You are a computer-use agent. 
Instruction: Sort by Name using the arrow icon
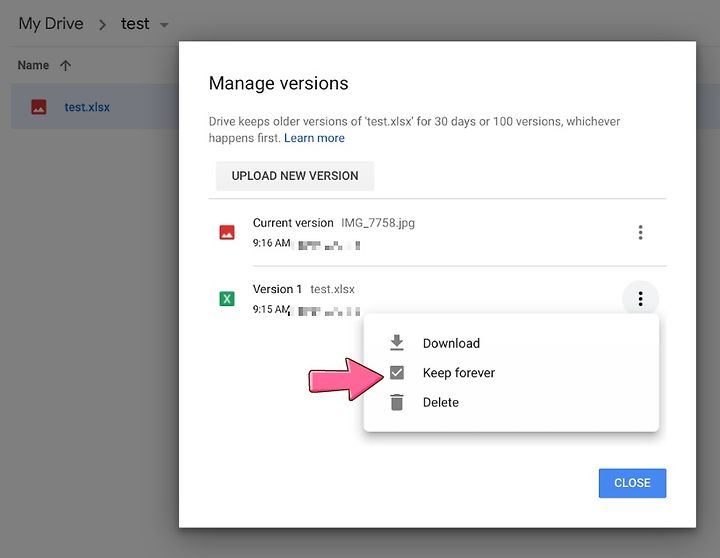click(65, 65)
